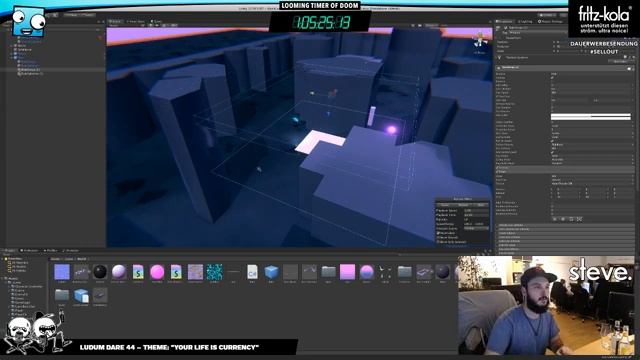Switch to the Scene tab
The image size is (640, 360).
click(x=115, y=21)
